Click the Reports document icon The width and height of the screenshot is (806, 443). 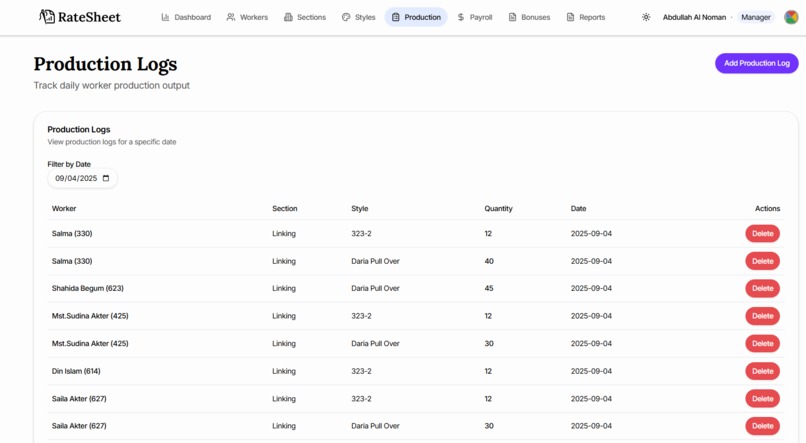click(x=570, y=17)
